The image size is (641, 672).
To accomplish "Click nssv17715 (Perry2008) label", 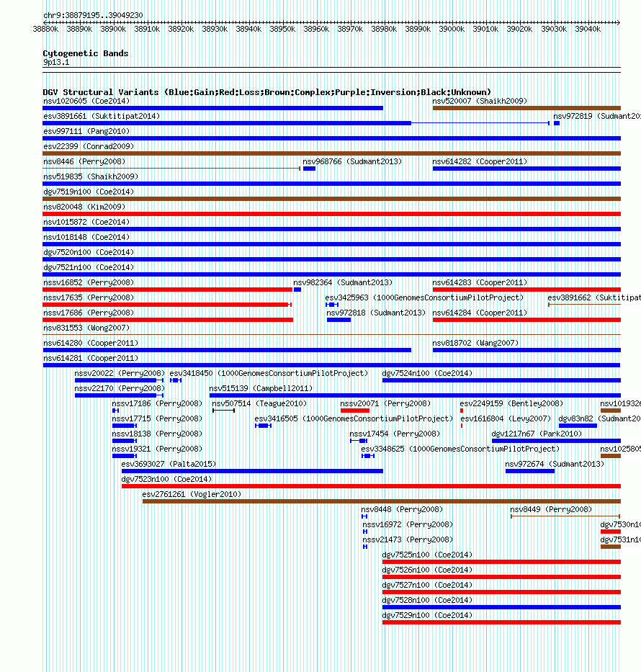I will 157,418.
